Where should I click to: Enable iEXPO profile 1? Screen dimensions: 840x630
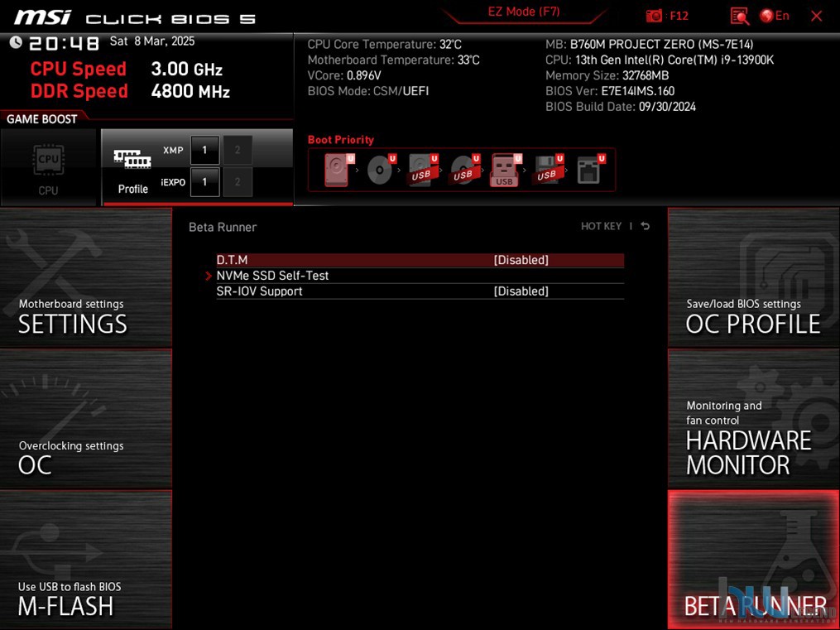tap(204, 182)
